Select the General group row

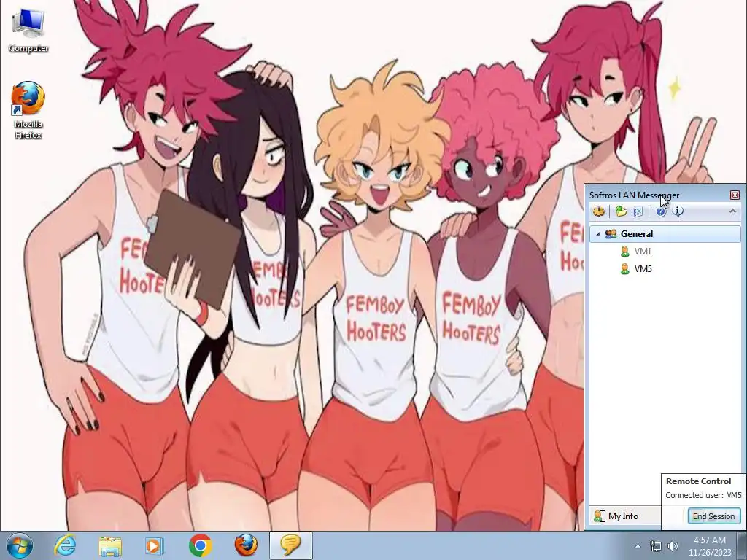coord(665,234)
